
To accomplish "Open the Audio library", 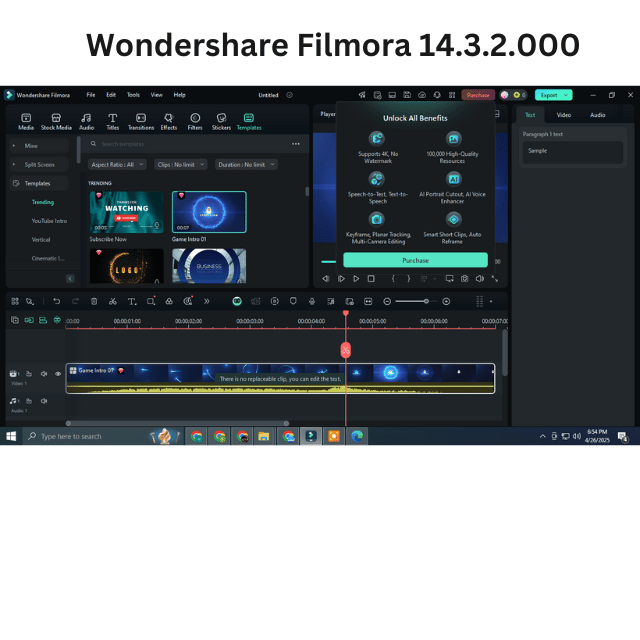I will pos(86,122).
